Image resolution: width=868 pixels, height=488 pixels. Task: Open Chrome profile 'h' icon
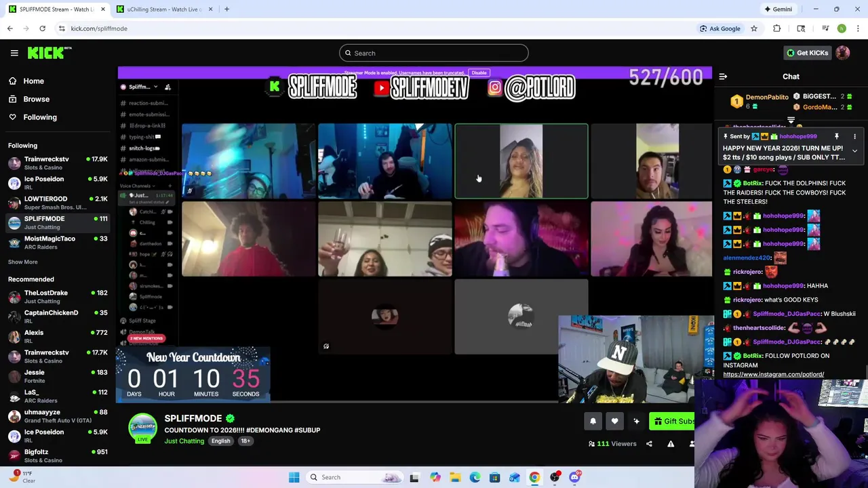coord(842,28)
